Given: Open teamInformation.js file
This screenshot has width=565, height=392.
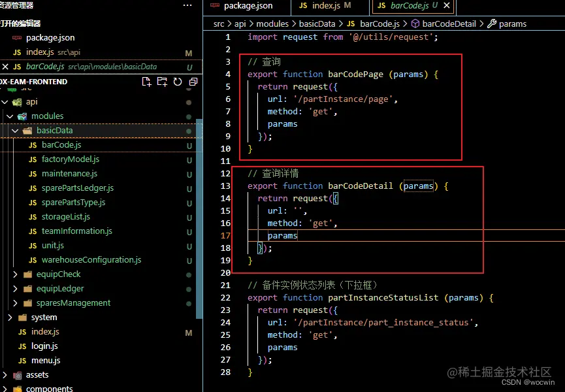Looking at the screenshot, I should (77, 231).
